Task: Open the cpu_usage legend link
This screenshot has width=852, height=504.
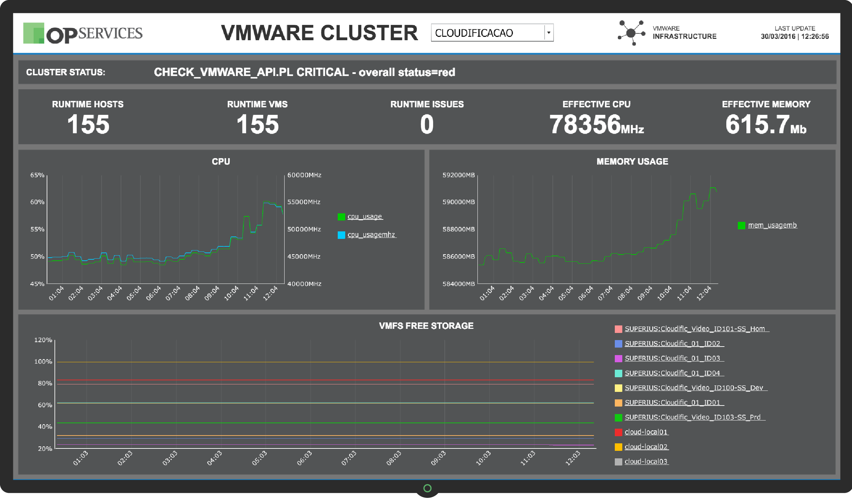Action: pos(365,217)
